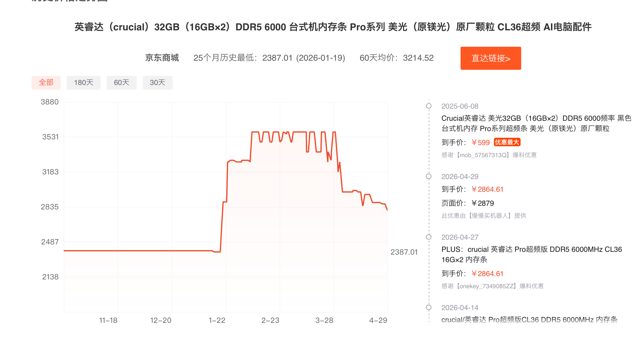
Task: Click the ¥2864.61 price under 2026-04-29
Action: pos(487,189)
